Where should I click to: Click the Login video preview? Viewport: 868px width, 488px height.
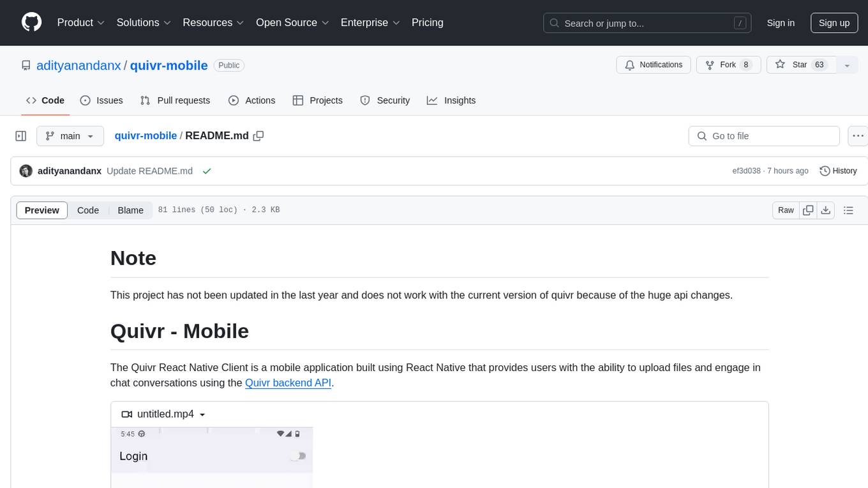(x=212, y=457)
